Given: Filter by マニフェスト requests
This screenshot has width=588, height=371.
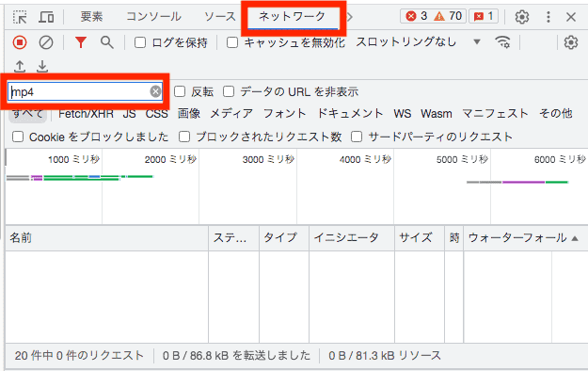Looking at the screenshot, I should pos(496,113).
